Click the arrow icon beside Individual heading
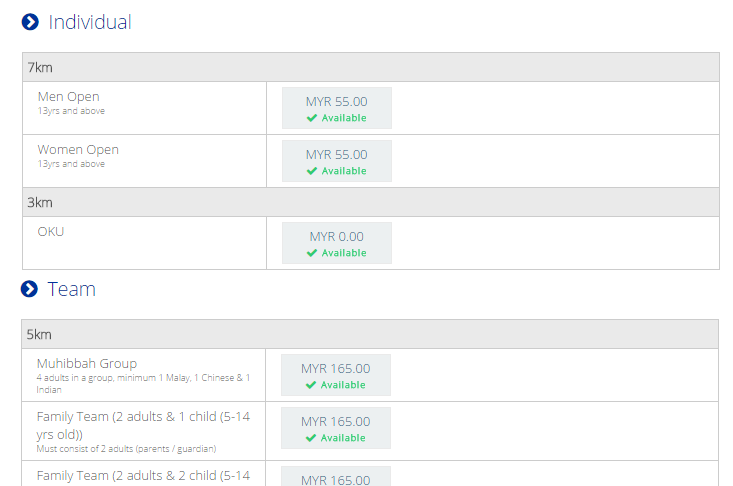This screenshot has height=486, width=733. (30, 22)
